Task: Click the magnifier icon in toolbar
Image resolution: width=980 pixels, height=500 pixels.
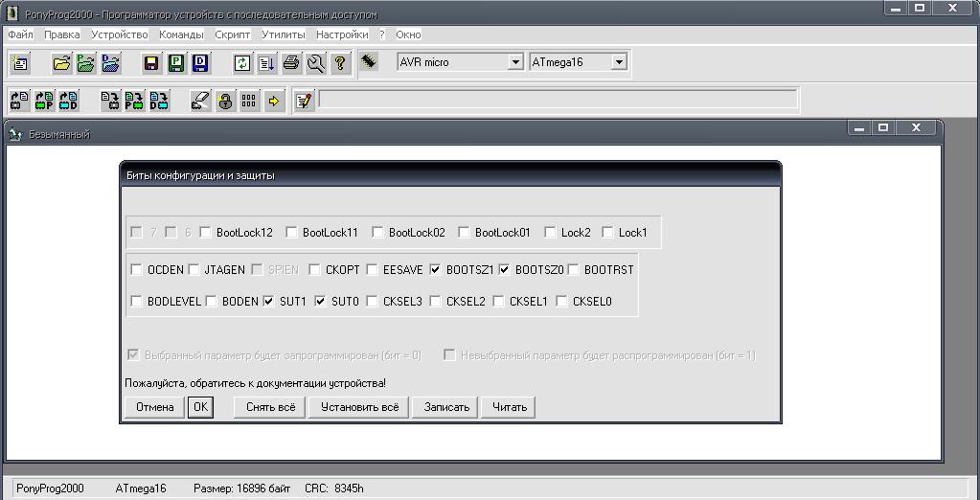Action: coord(315,63)
